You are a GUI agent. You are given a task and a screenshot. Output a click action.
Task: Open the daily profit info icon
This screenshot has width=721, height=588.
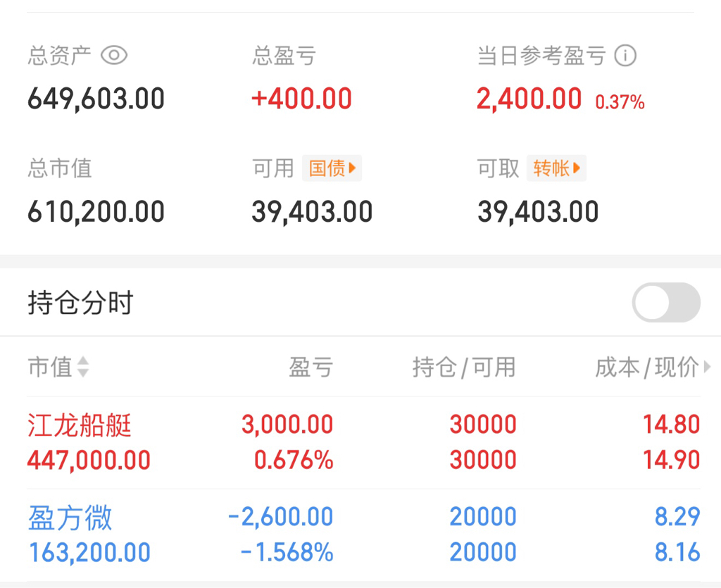(625, 56)
